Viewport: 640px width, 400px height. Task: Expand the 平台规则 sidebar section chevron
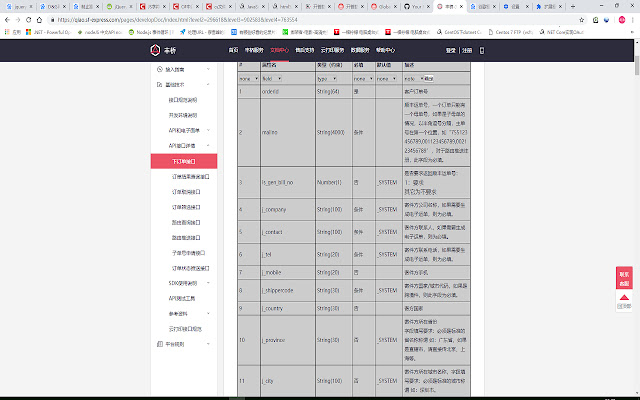point(208,344)
